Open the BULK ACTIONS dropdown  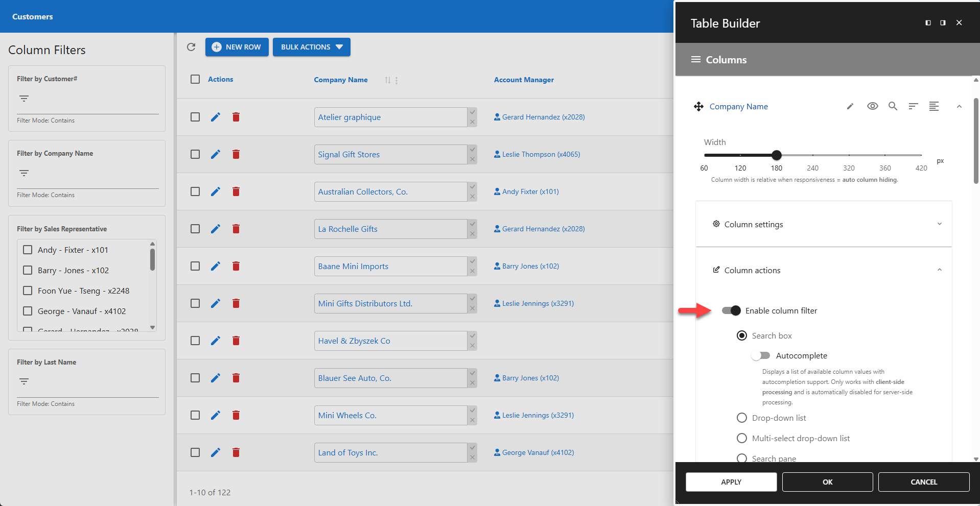[311, 47]
